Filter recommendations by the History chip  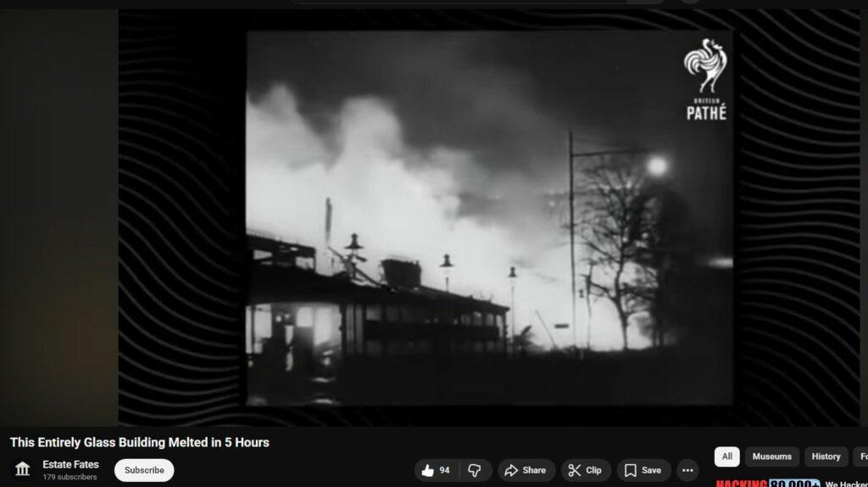[x=826, y=456]
